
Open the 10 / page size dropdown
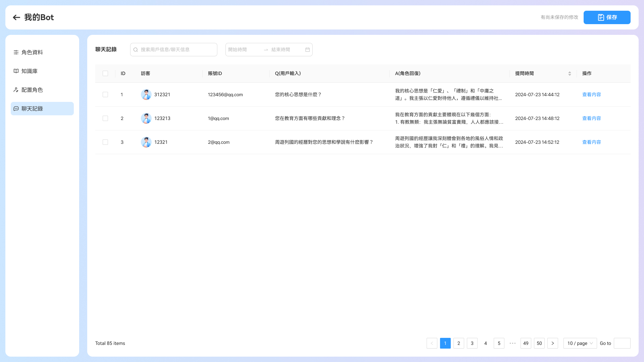pos(580,343)
